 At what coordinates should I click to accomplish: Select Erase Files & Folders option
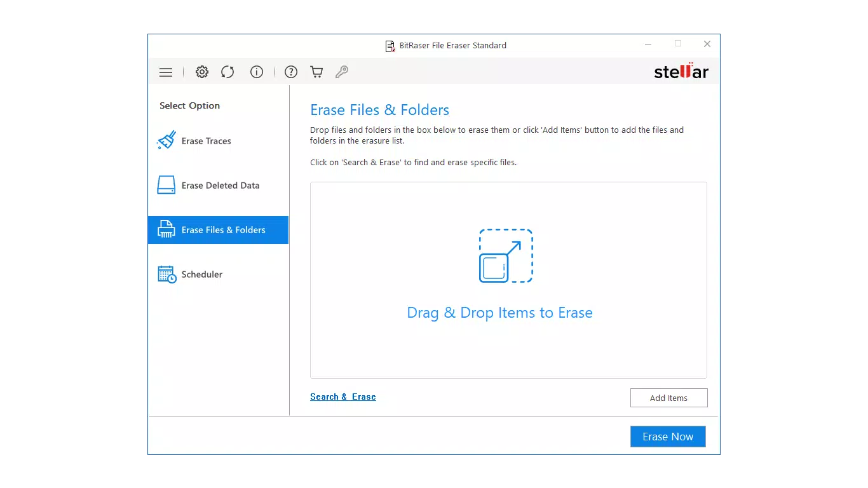[218, 230]
